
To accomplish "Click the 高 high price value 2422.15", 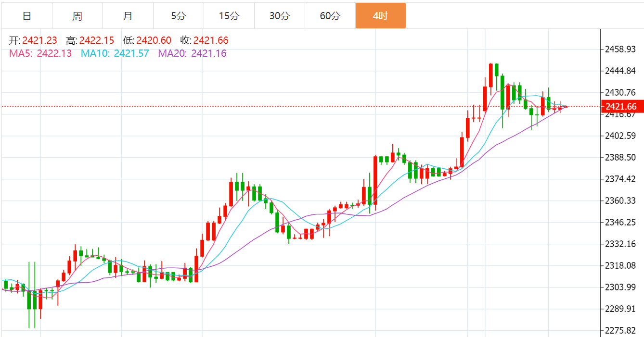I will coord(97,40).
